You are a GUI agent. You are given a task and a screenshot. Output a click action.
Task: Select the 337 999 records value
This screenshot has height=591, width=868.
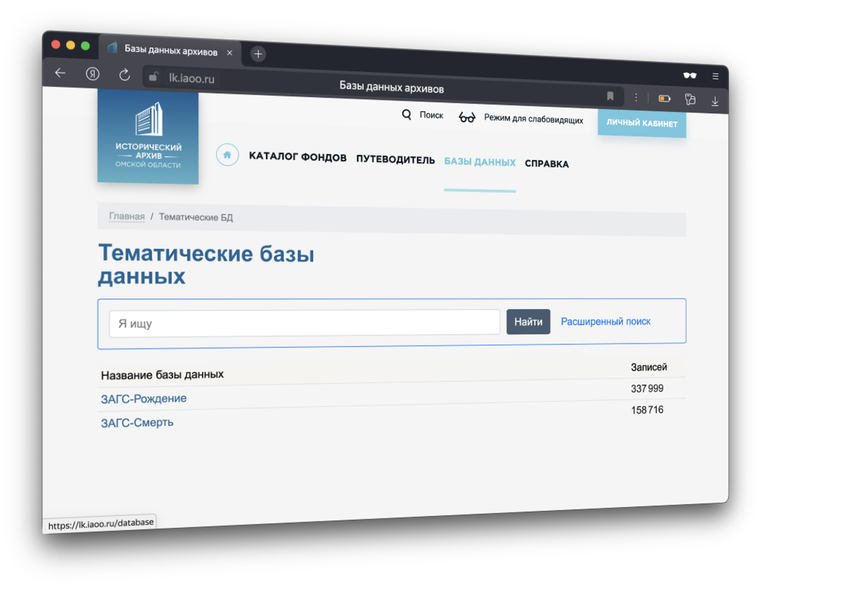click(x=647, y=389)
